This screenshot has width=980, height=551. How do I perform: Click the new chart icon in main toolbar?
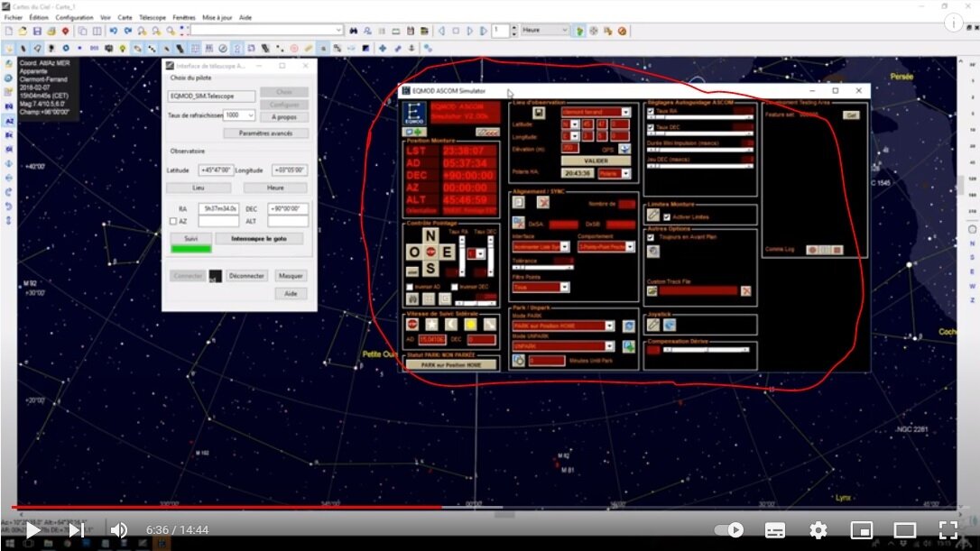9,31
